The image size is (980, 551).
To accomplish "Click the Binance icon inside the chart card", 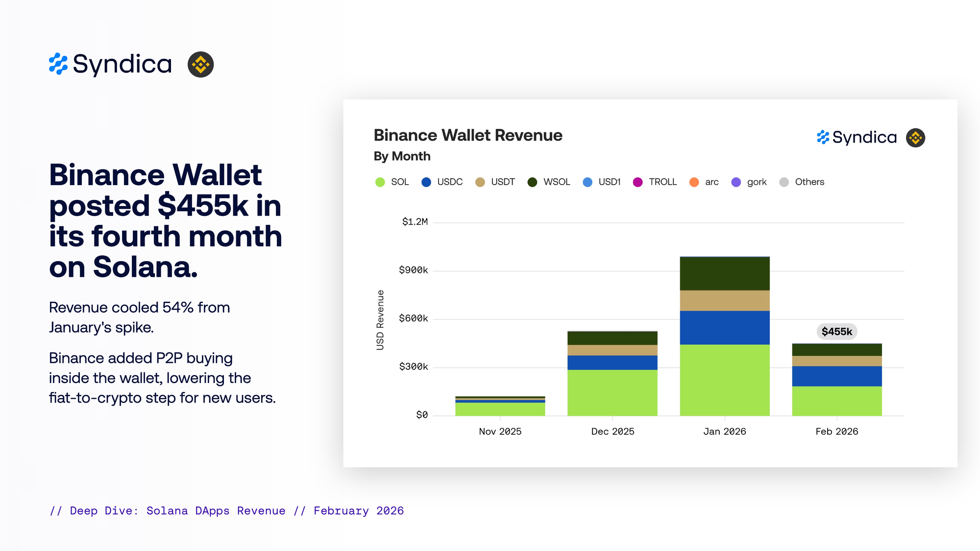I will (x=915, y=138).
